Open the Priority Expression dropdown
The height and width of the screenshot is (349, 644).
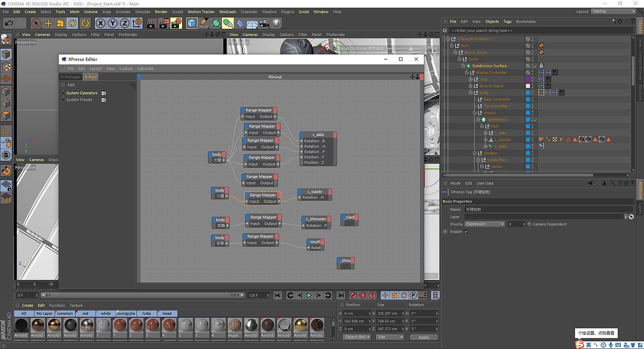coord(485,224)
